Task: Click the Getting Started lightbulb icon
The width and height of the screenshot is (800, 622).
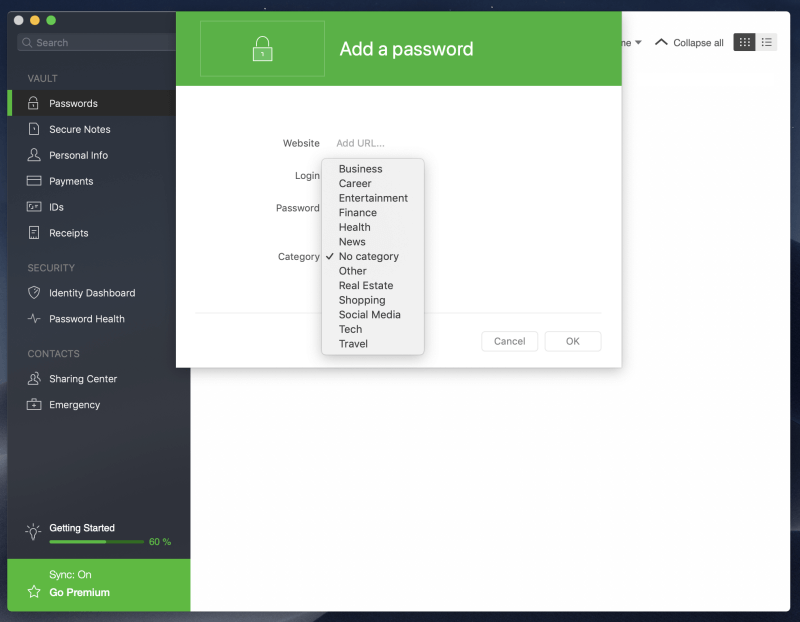Action: point(33,531)
